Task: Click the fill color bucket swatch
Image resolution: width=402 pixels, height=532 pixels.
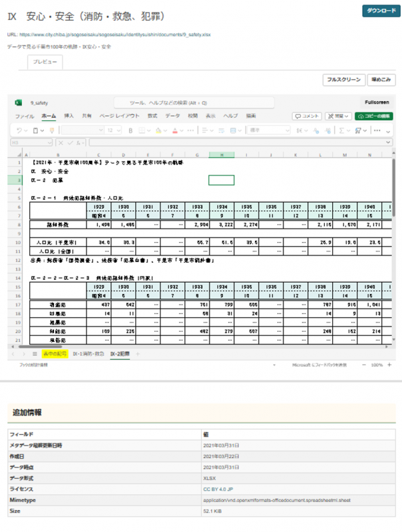Action: [158, 130]
